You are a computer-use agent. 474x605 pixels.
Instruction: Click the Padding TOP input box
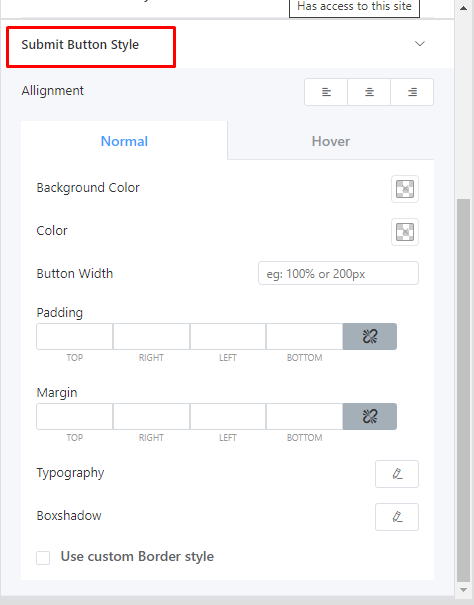[74, 336]
